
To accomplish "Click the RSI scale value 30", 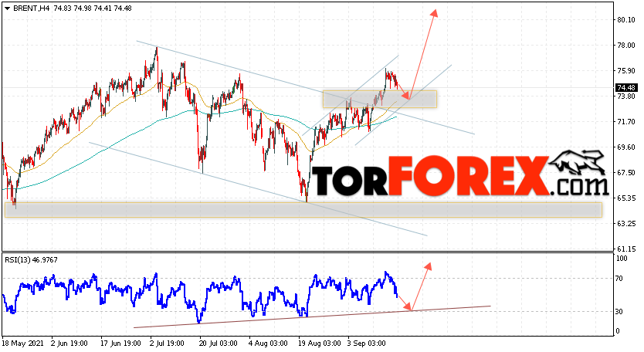I will 620,312.
